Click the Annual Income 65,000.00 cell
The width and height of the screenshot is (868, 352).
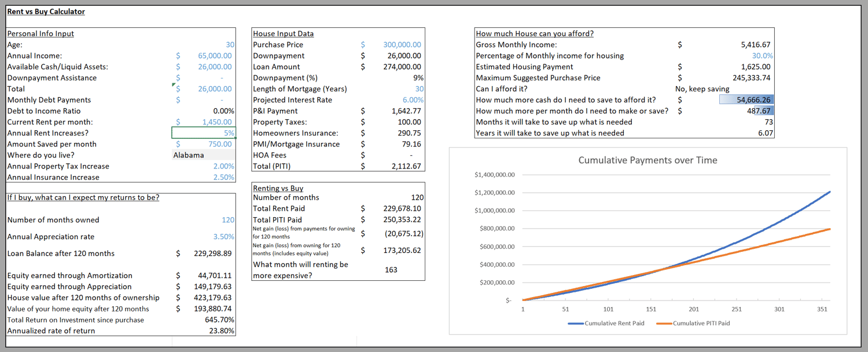pos(204,56)
